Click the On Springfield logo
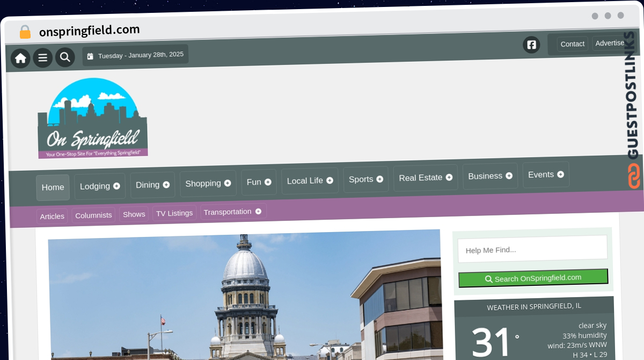644x360 pixels. coord(93,118)
